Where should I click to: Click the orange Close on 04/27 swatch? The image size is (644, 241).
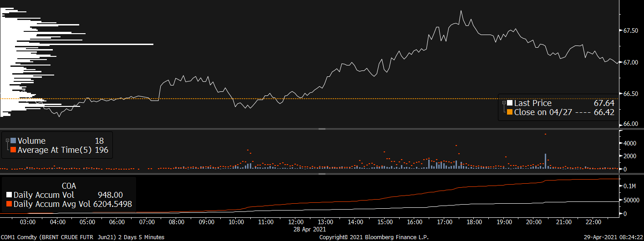click(510, 112)
